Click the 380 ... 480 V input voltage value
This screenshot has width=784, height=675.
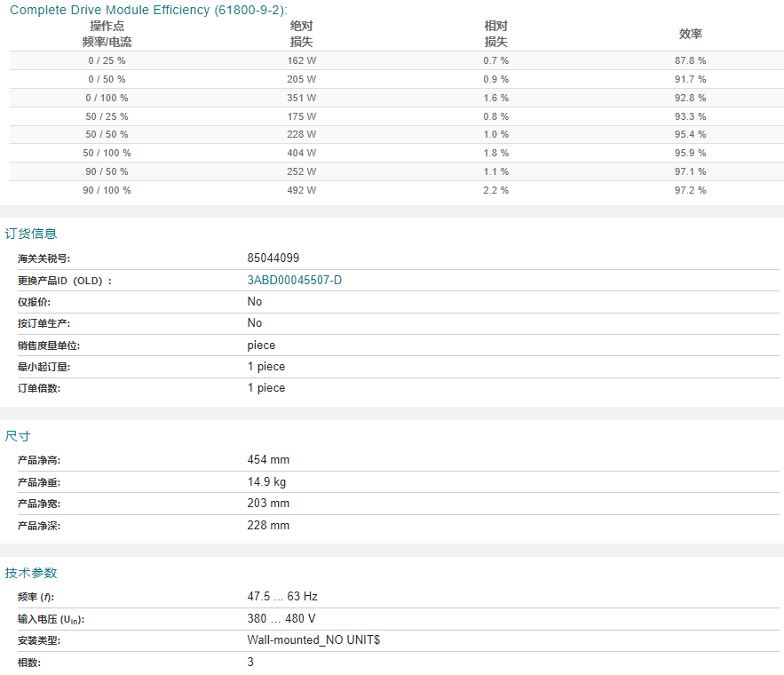coord(281,618)
